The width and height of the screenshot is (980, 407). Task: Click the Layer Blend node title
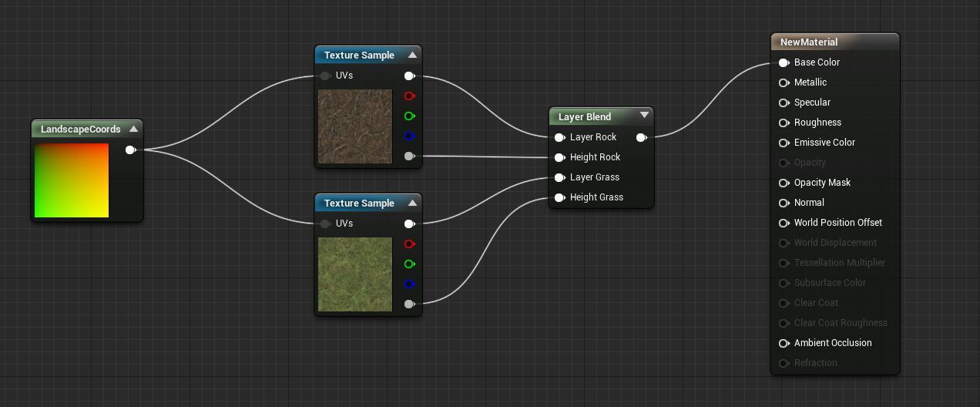(585, 117)
